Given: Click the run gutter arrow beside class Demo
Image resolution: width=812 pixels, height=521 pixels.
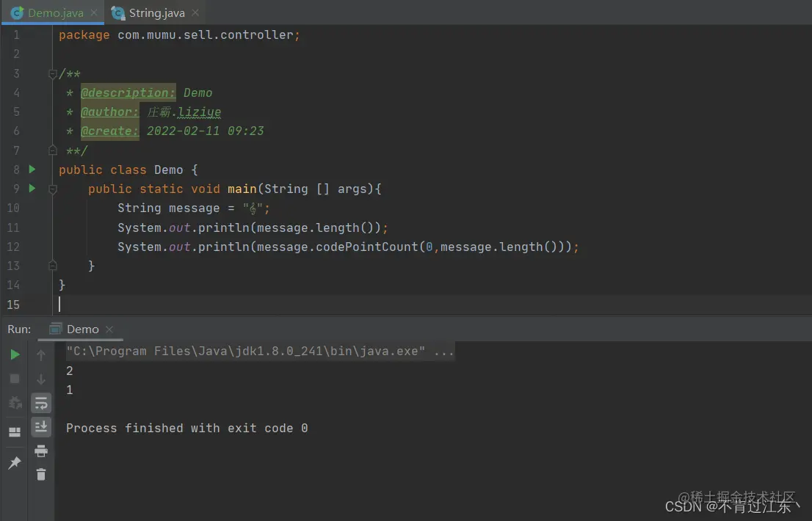Looking at the screenshot, I should coord(32,170).
